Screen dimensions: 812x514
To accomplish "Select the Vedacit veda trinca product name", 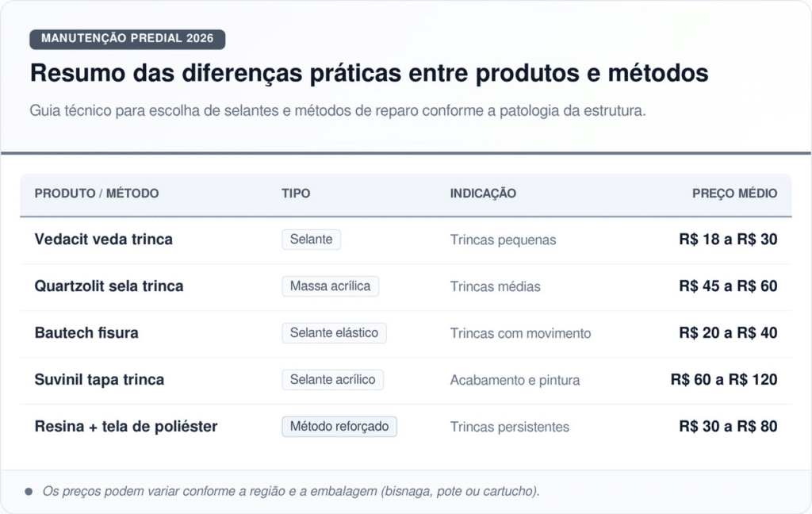I will pos(103,240).
